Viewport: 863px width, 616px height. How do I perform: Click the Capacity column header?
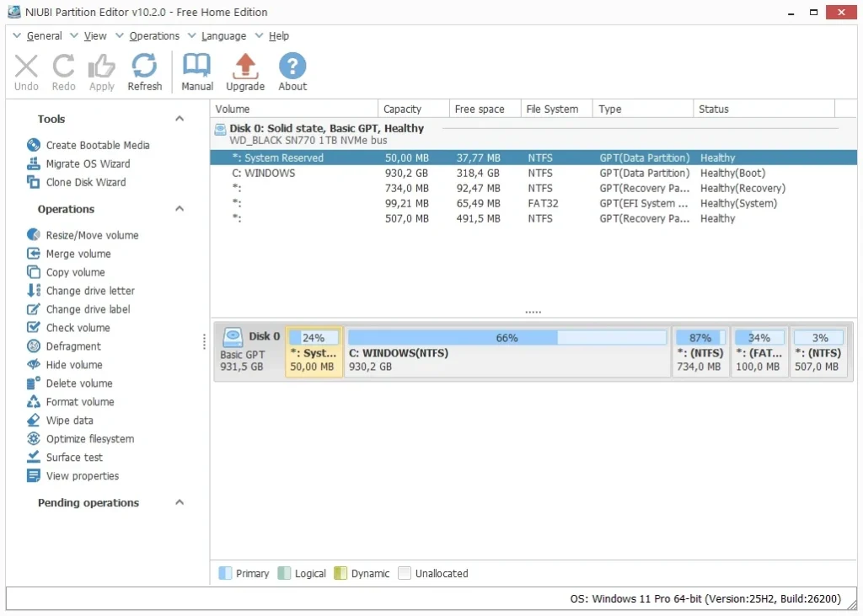pyautogui.click(x=402, y=109)
